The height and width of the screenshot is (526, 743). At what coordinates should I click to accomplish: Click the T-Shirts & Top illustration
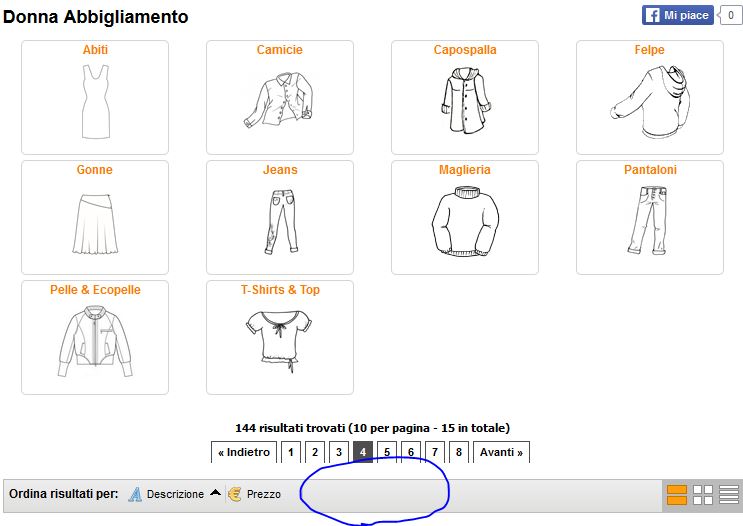(279, 341)
